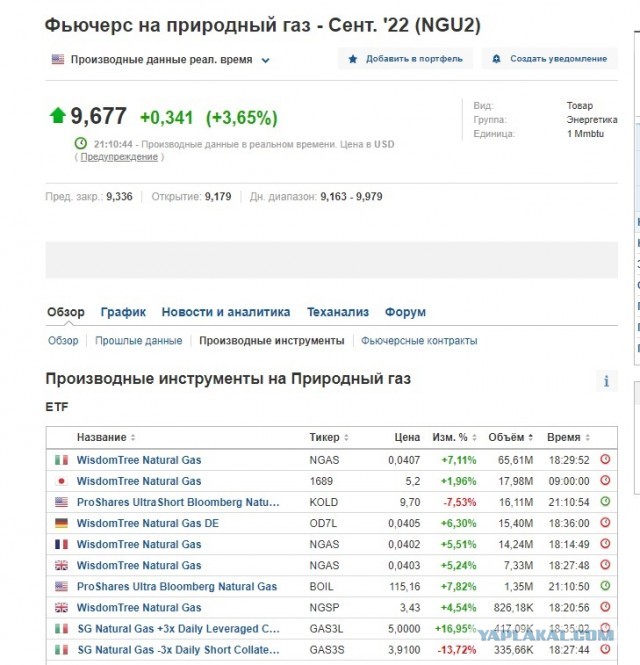Click the -13,72% change value
The height and width of the screenshot is (665, 640).
click(457, 650)
